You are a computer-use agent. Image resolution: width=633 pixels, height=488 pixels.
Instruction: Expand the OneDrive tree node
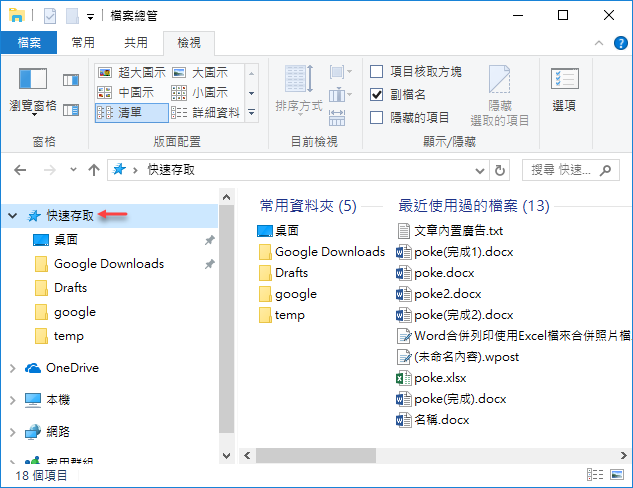13,368
